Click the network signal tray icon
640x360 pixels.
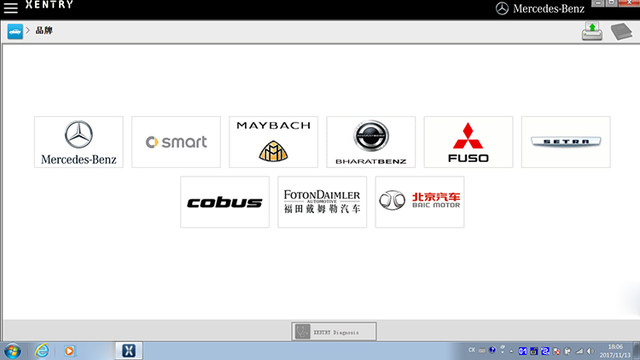(x=579, y=351)
